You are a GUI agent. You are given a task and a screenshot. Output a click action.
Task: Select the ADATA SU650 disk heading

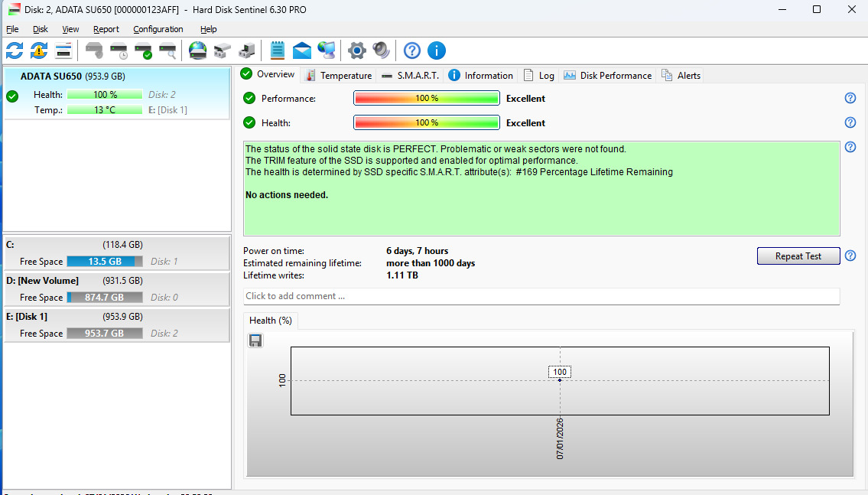[x=73, y=76]
